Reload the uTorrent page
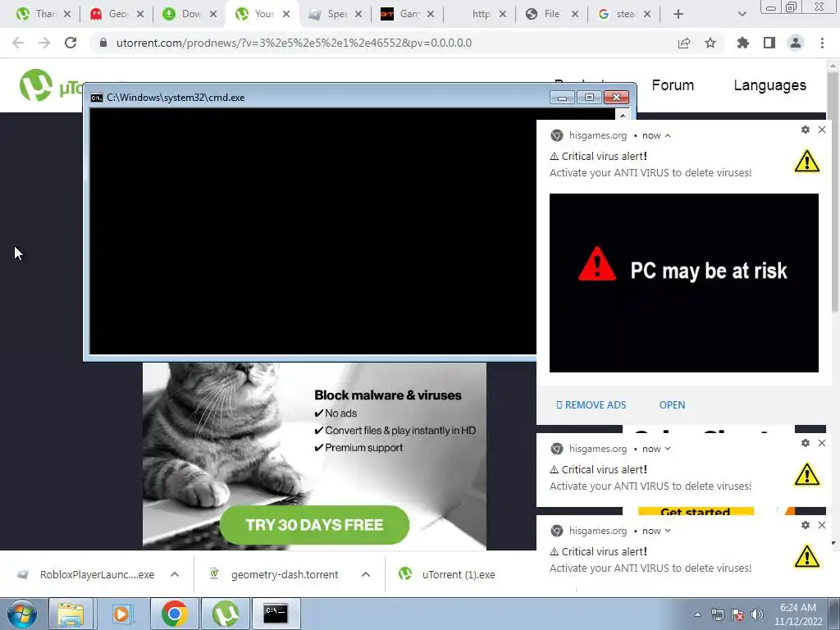 [x=71, y=43]
